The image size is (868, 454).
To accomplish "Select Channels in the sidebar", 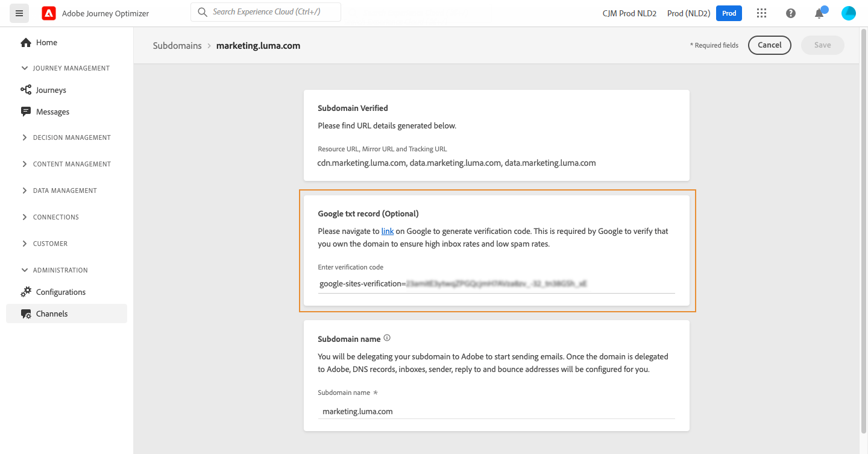I will click(x=52, y=314).
